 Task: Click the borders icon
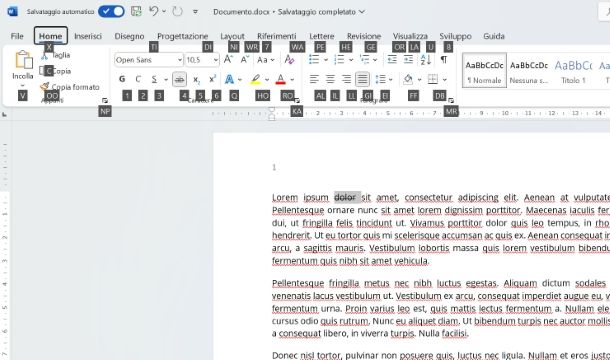(433, 79)
